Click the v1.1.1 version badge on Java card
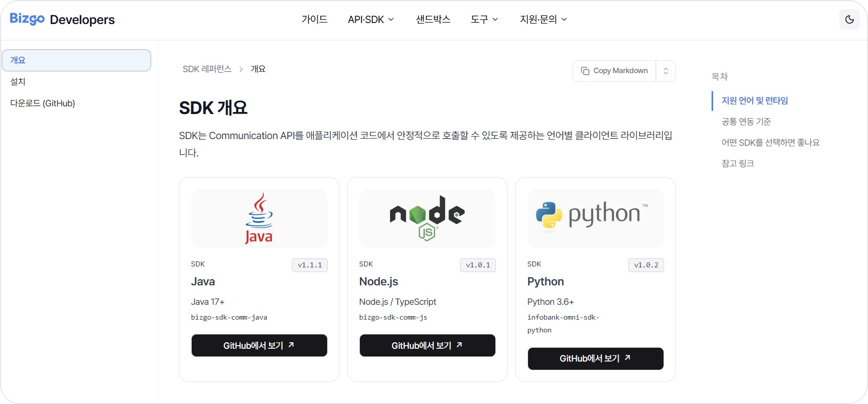 pos(310,265)
